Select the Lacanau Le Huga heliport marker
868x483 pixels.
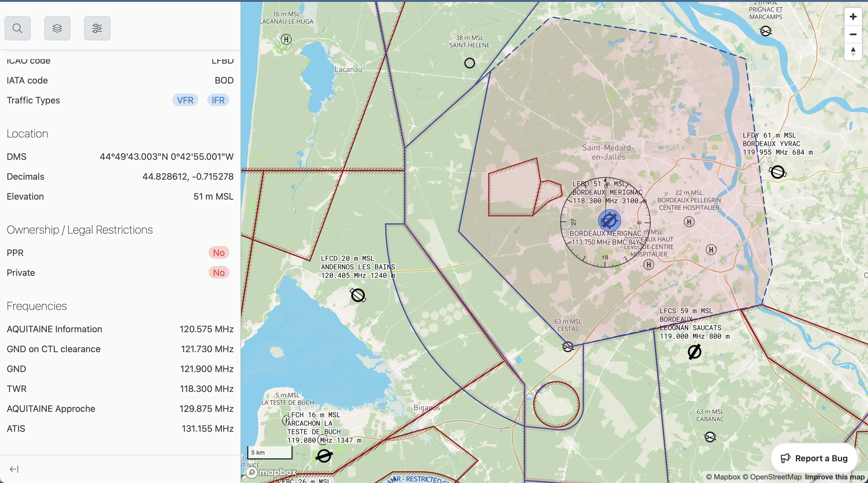pos(286,39)
